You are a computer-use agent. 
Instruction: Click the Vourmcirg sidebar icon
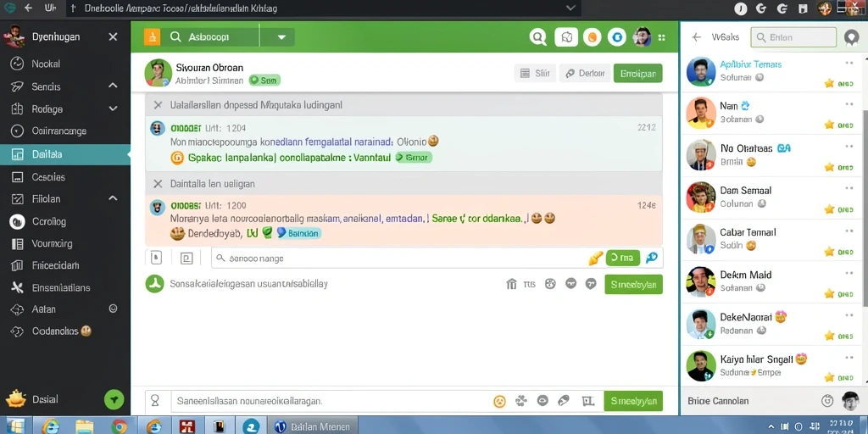17,243
